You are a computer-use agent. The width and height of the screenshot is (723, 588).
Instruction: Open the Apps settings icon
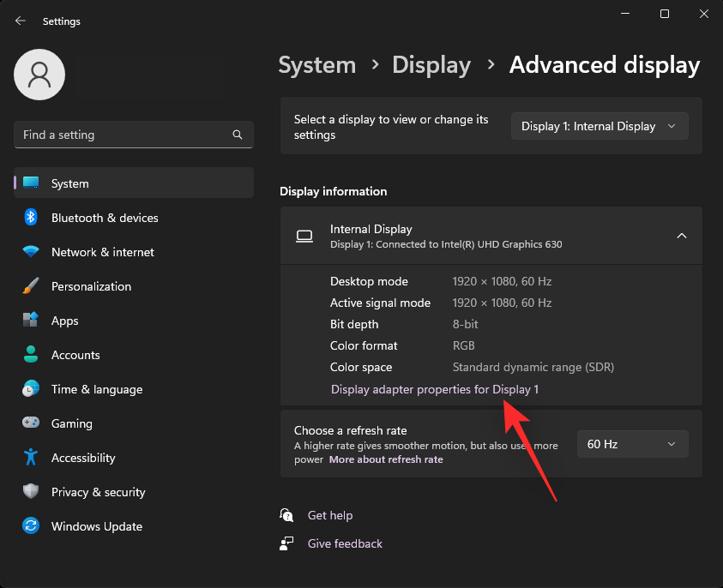click(31, 321)
